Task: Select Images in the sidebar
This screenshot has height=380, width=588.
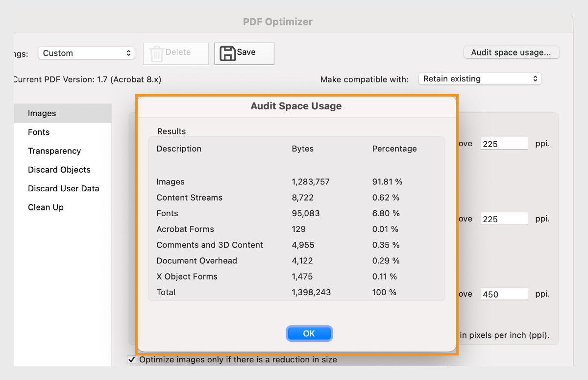Action: [42, 113]
